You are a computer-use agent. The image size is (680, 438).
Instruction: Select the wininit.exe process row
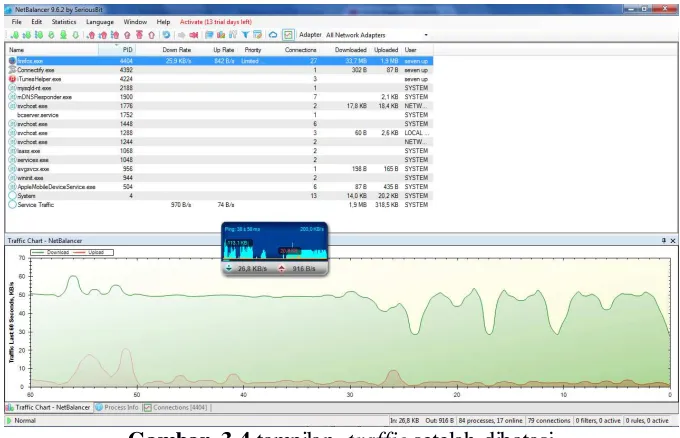pos(220,178)
